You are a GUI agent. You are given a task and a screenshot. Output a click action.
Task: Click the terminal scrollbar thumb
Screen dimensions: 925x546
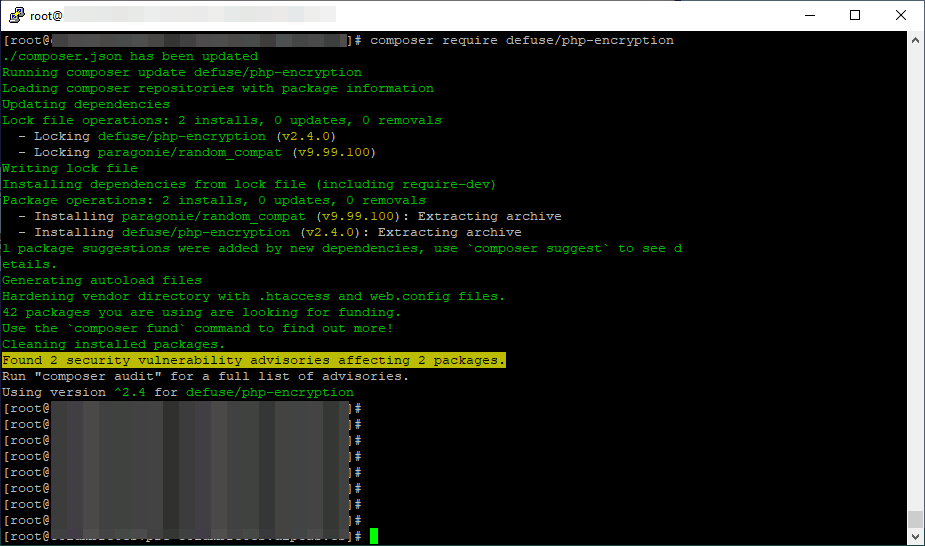(915, 519)
